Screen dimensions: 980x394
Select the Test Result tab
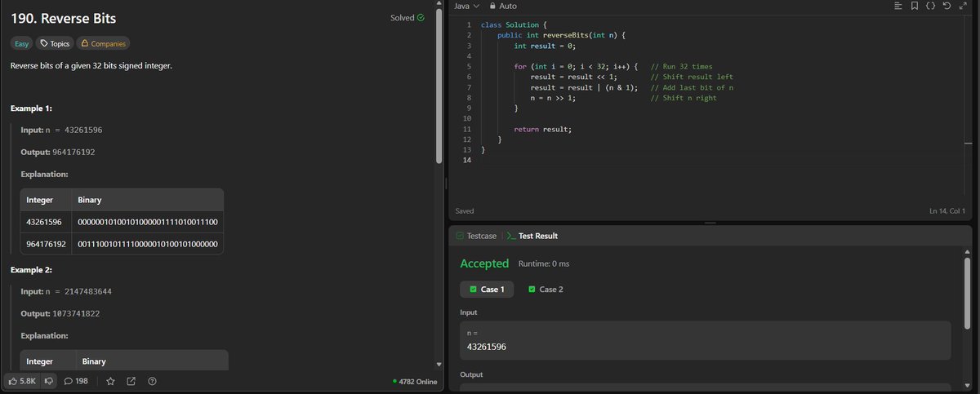point(532,236)
